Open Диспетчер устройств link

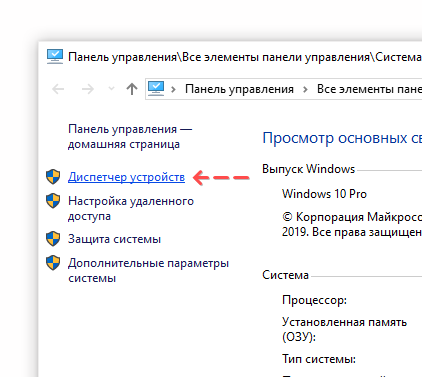click(126, 177)
